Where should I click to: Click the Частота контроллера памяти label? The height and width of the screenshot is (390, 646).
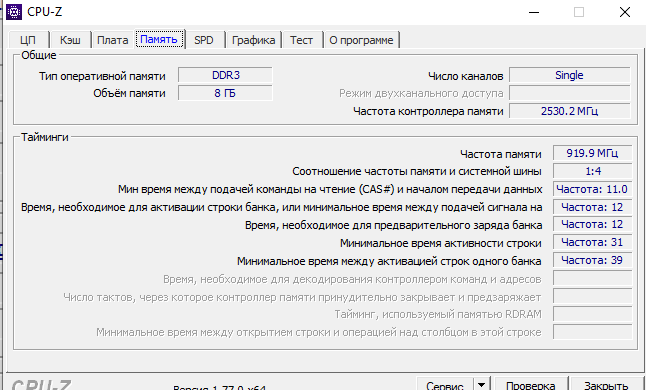428,112
